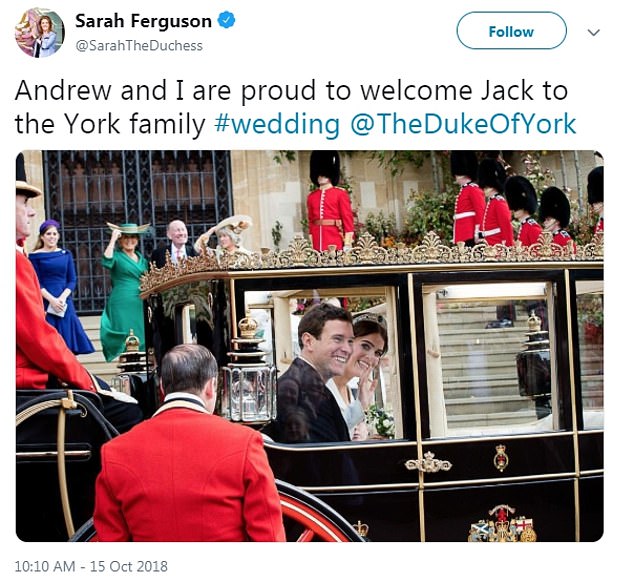Click the gold carriage door handle in the photo
Image resolution: width=634 pixels, height=582 pixels.
(428, 463)
